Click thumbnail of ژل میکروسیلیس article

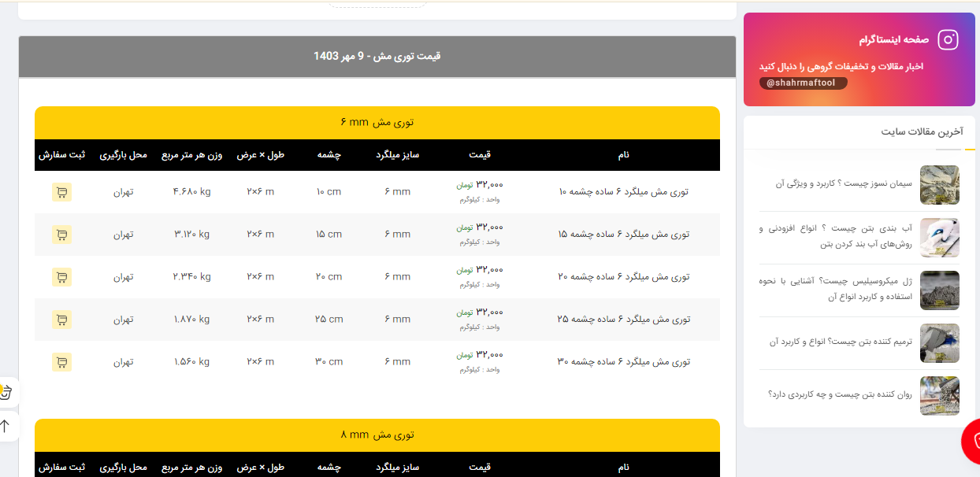[x=939, y=290]
